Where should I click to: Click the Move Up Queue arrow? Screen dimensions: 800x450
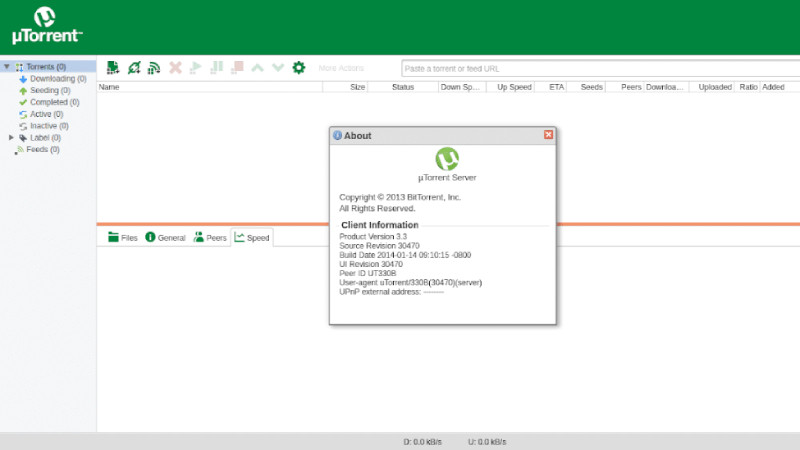(258, 67)
